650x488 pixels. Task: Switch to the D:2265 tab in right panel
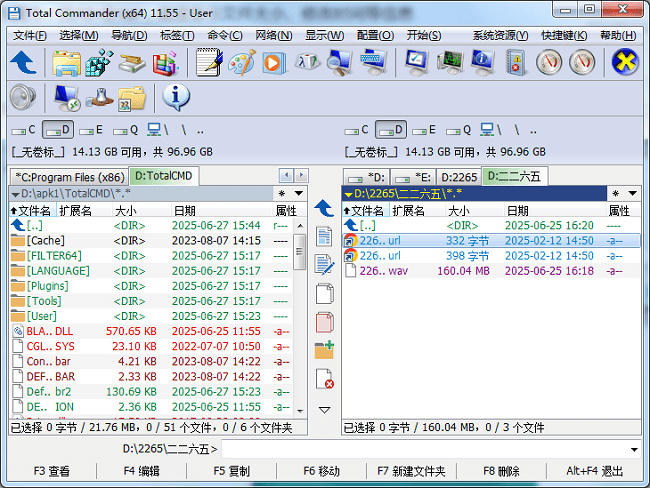[x=459, y=177]
